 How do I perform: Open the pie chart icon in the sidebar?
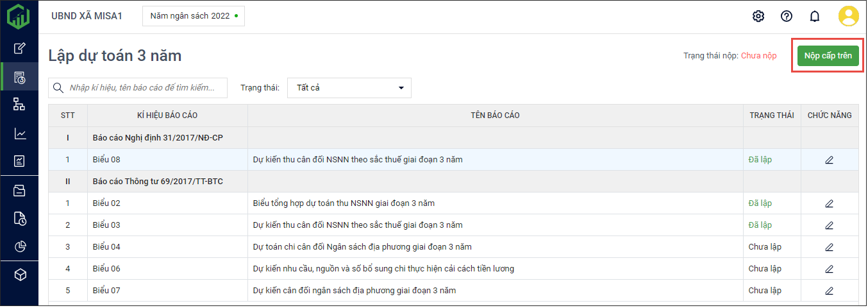pos(20,246)
